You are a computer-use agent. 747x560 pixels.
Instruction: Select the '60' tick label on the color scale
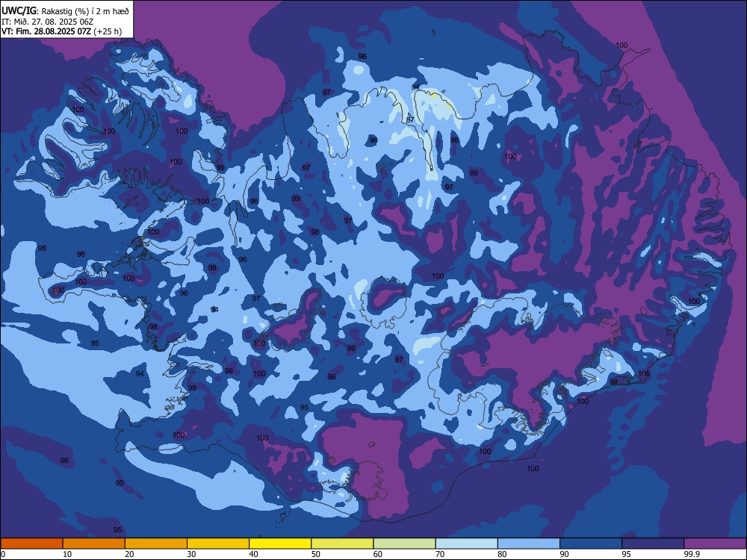click(x=378, y=554)
